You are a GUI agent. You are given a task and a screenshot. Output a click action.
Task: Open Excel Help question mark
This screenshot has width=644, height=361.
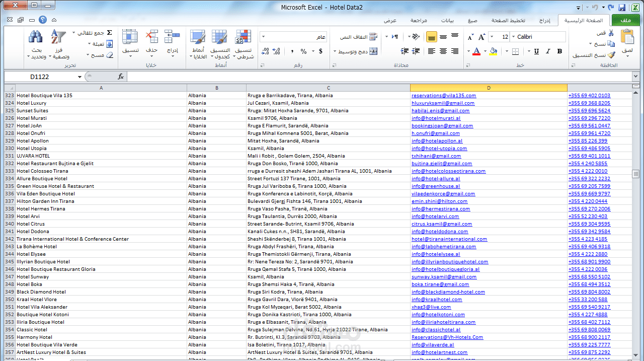pyautogui.click(x=42, y=20)
